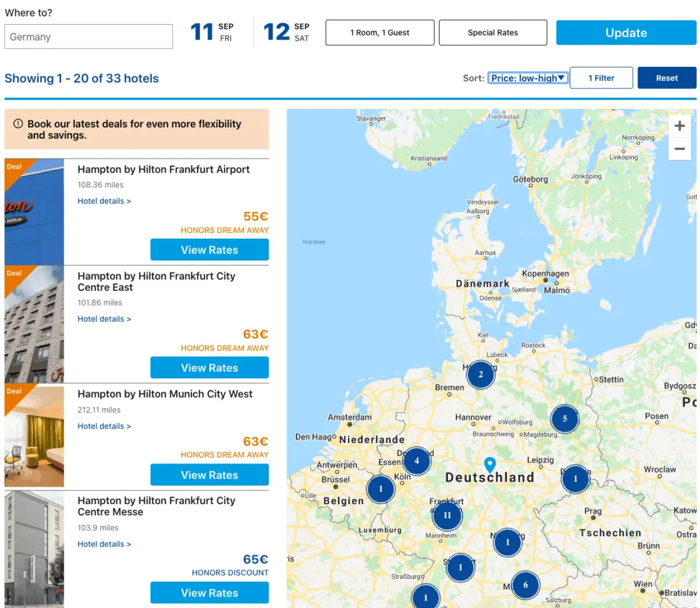Click the Hampton Frankfurt City Centre East photo
The height and width of the screenshot is (608, 700).
click(34, 325)
